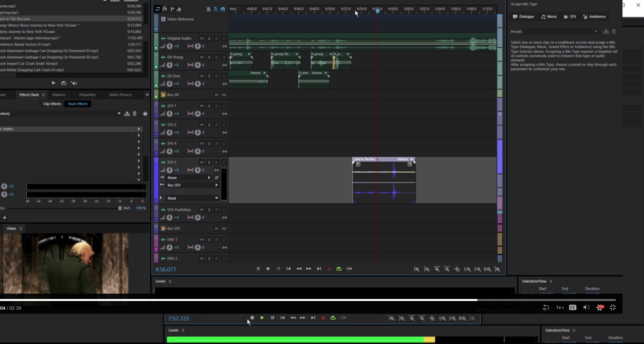Viewport: 644px width, 344px height.
Task: Solo the SFX 1 track
Action: pyautogui.click(x=209, y=106)
